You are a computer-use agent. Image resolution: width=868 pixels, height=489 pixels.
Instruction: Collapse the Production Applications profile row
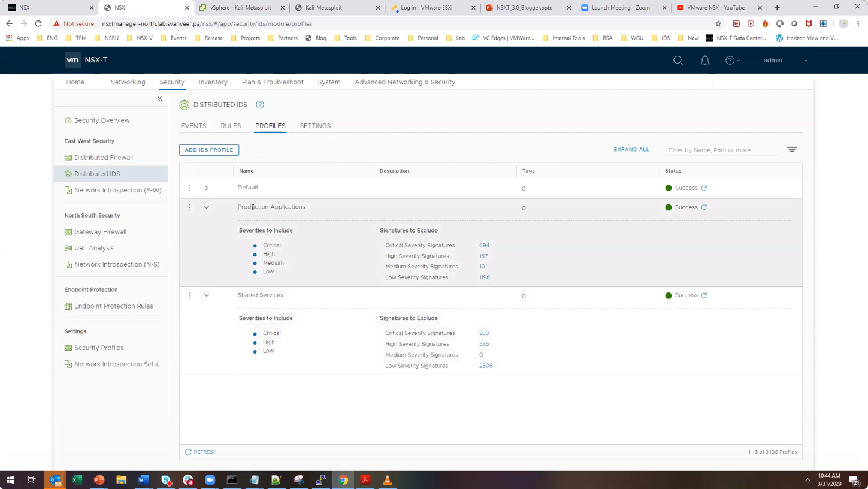click(x=207, y=207)
